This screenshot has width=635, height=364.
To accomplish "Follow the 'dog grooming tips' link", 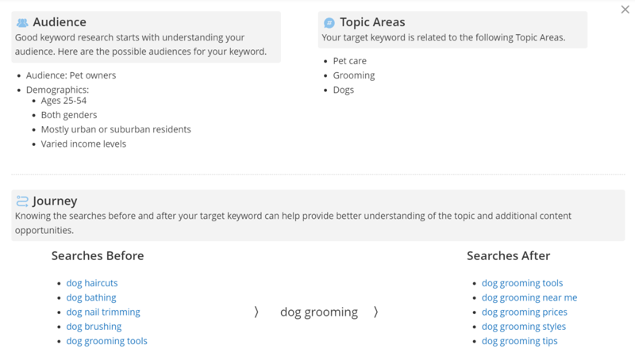I will [520, 341].
